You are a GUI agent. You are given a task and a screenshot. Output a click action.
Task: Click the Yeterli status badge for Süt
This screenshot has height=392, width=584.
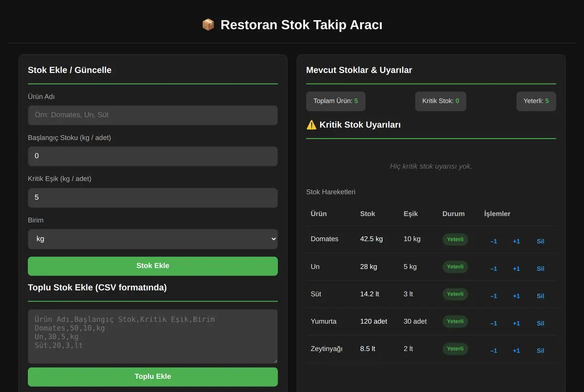pyautogui.click(x=455, y=294)
